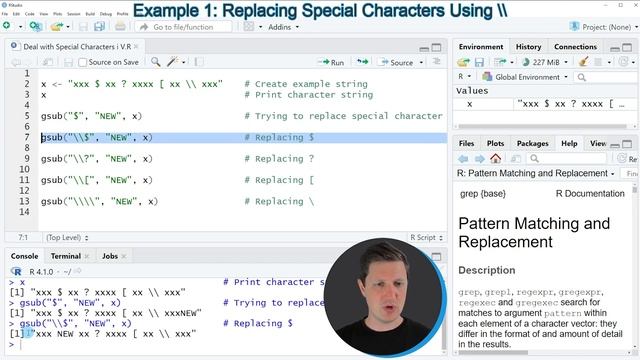Screen dimensions: 640x360
Task: Open the (Top Level) code section selector
Action: click(x=67, y=237)
